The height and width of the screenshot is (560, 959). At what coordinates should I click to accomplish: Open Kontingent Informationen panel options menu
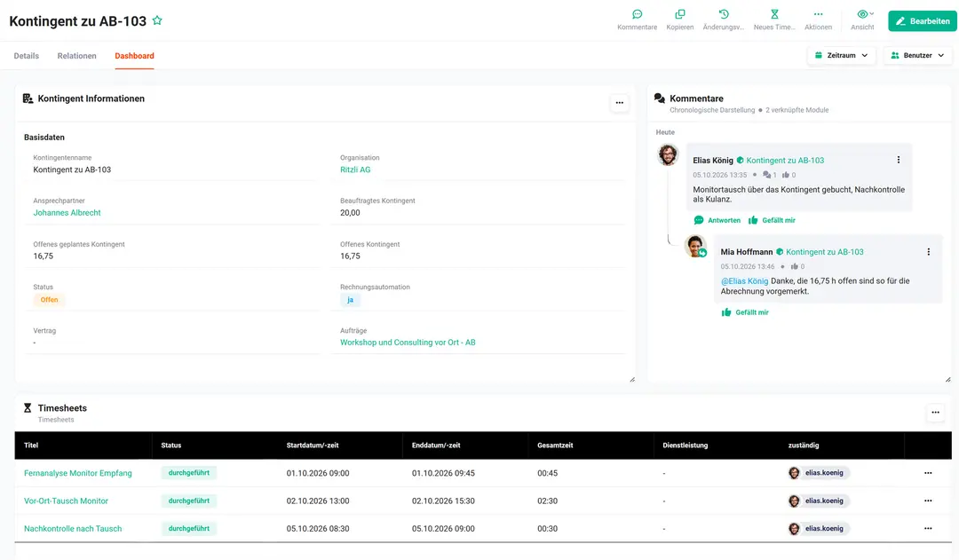620,103
